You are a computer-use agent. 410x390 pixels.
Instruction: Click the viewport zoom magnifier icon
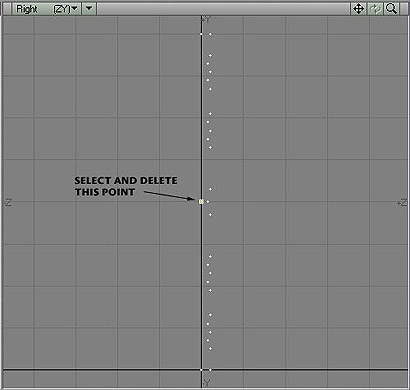click(x=391, y=8)
